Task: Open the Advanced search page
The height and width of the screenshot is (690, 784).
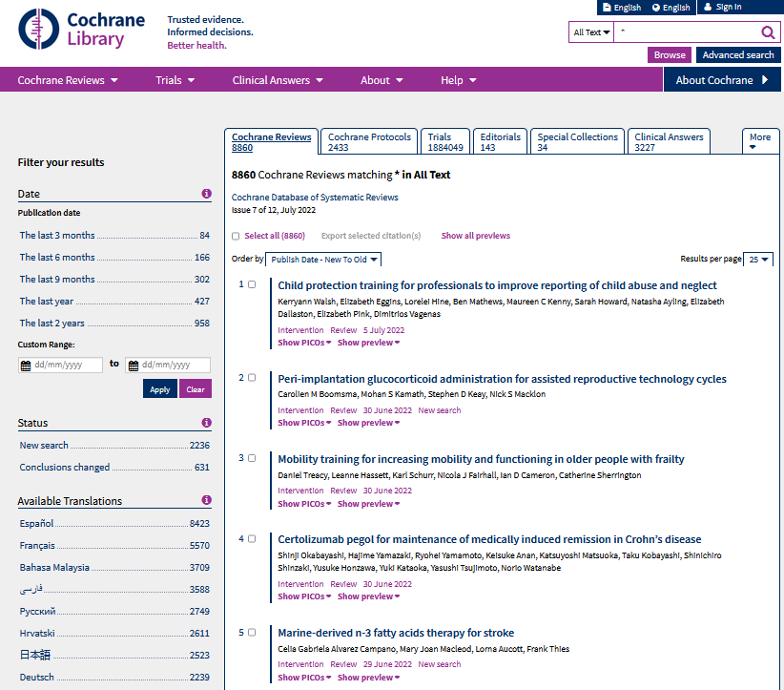Action: click(737, 55)
